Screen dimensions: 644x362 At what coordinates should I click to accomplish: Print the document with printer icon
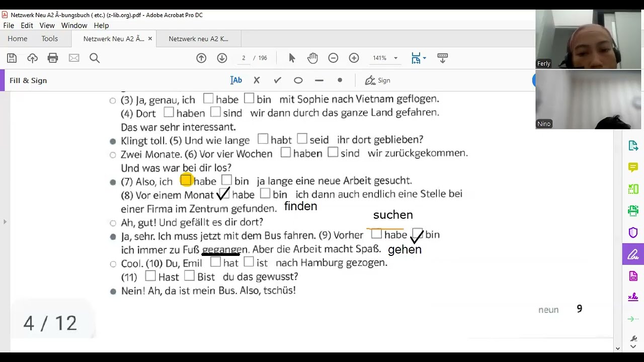pyautogui.click(x=53, y=58)
